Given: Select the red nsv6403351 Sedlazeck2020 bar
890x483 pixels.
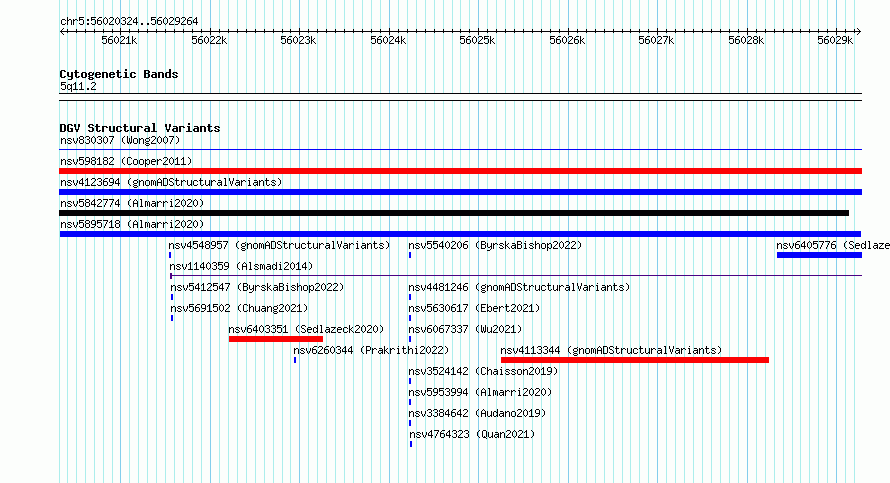Looking at the screenshot, I should pyautogui.click(x=276, y=339).
